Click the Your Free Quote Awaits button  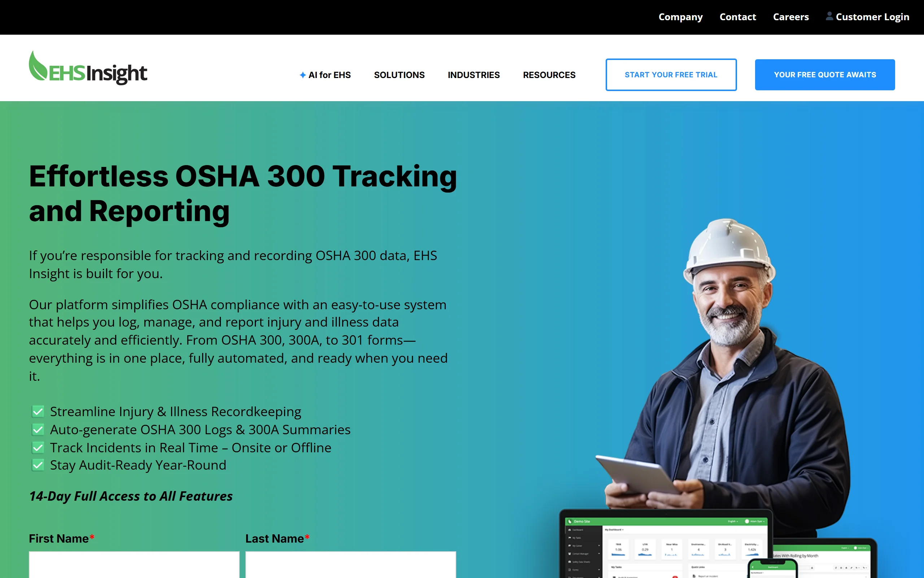click(825, 74)
